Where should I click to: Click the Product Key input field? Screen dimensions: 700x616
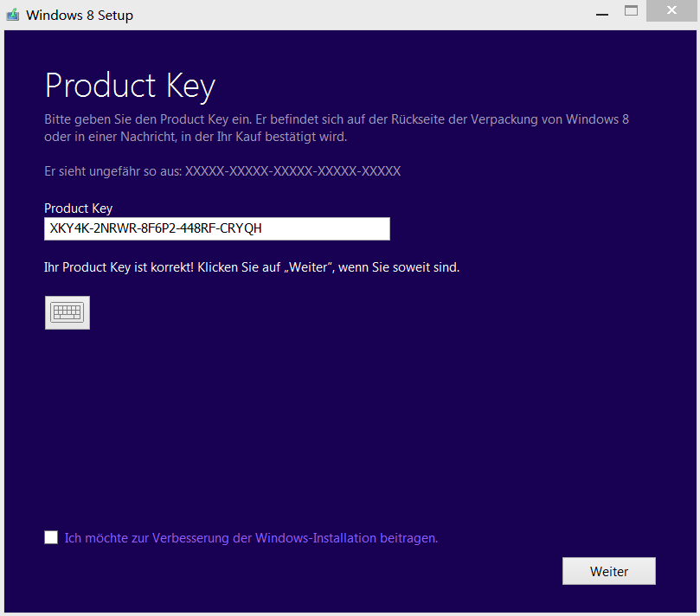tap(217, 228)
